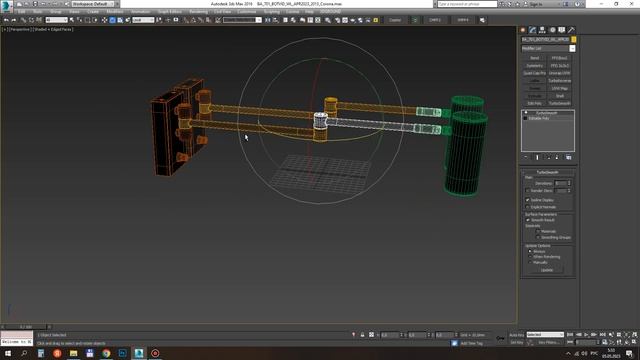Open the Mirror tool
Screen dimensions: 640x360
[x=268, y=20]
